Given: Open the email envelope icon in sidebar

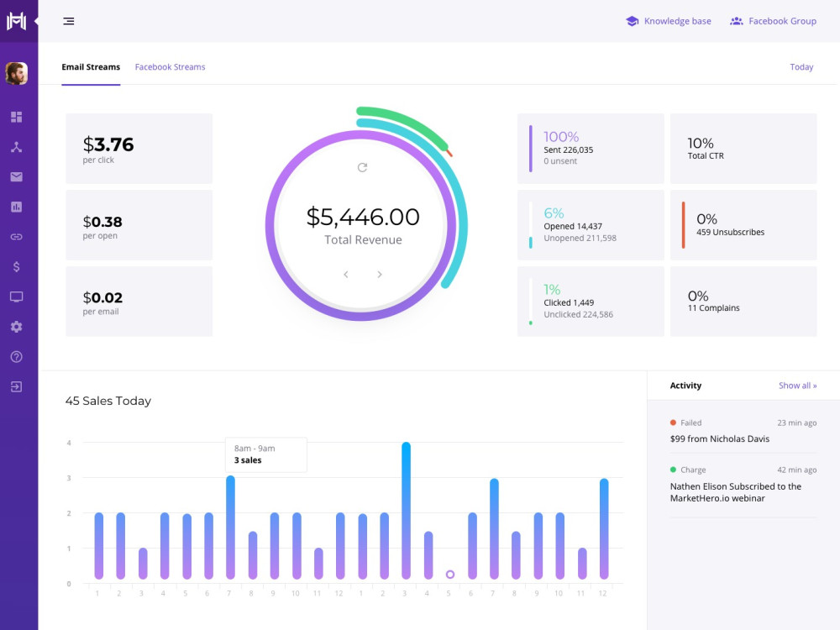Looking at the screenshot, I should tap(17, 176).
